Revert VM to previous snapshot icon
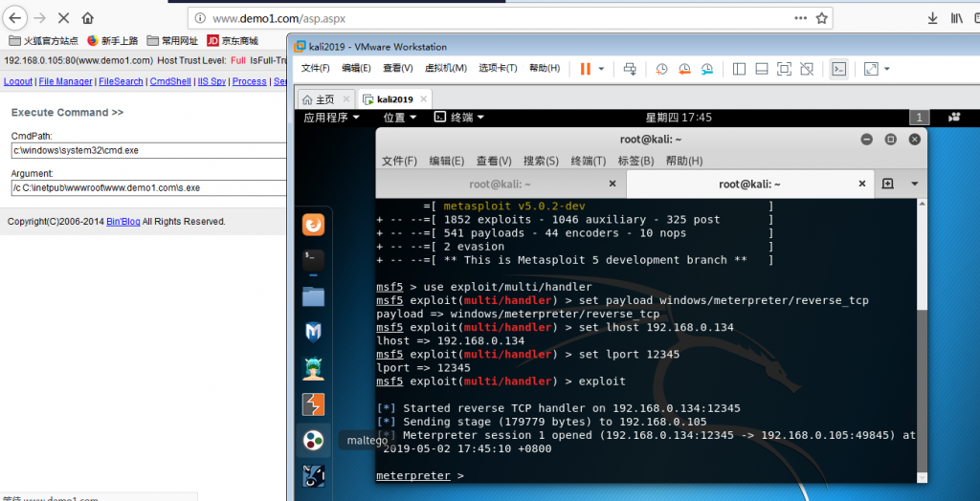The image size is (980, 501). tap(684, 69)
